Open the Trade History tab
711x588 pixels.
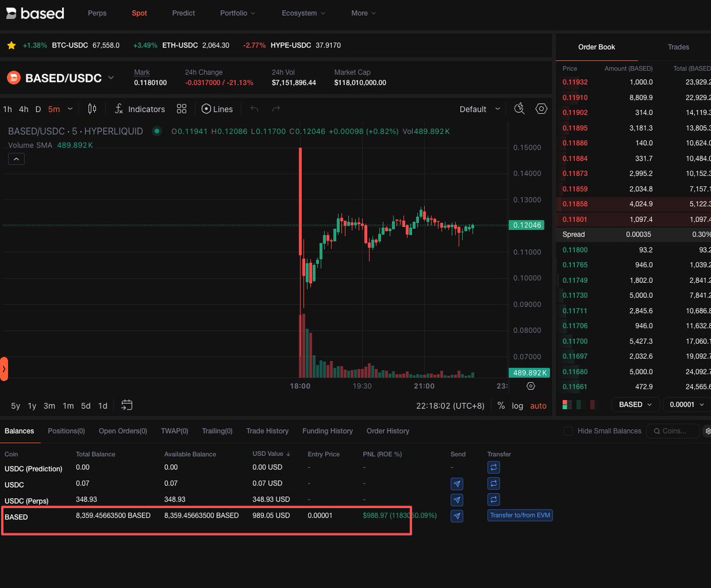tap(267, 431)
